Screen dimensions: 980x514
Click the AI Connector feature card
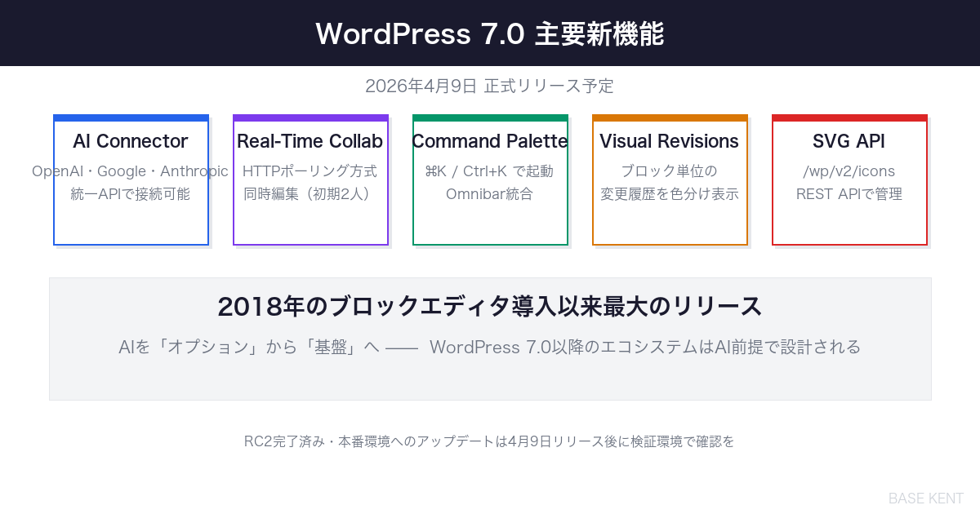pos(131,179)
